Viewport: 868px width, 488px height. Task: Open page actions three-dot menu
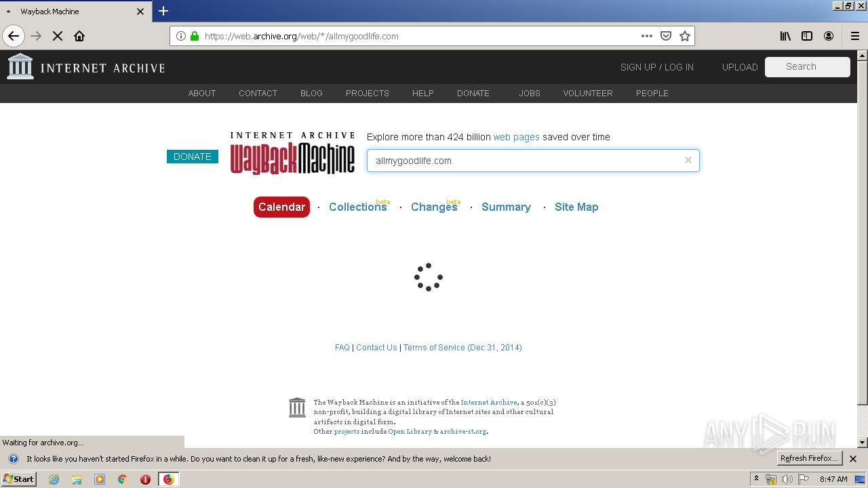[x=647, y=36]
